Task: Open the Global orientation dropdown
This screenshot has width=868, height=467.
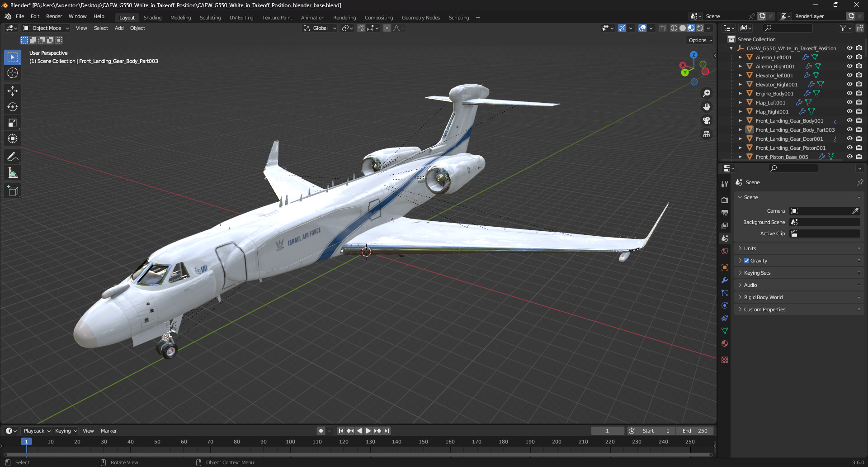Action: point(320,28)
